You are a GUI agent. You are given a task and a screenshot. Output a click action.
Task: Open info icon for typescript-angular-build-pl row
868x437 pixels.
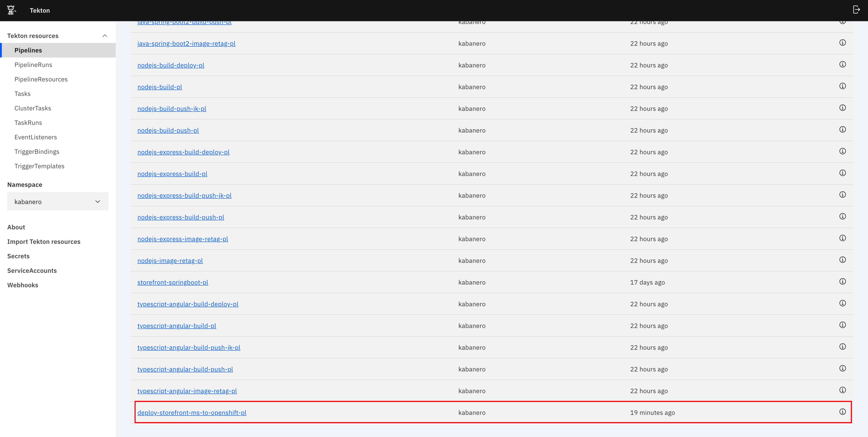coord(842,325)
